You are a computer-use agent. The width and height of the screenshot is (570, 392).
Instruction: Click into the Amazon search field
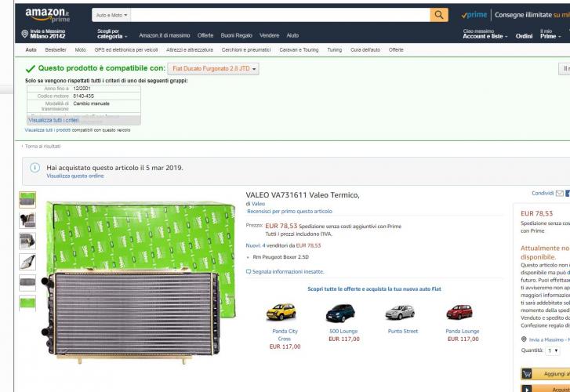(x=280, y=15)
